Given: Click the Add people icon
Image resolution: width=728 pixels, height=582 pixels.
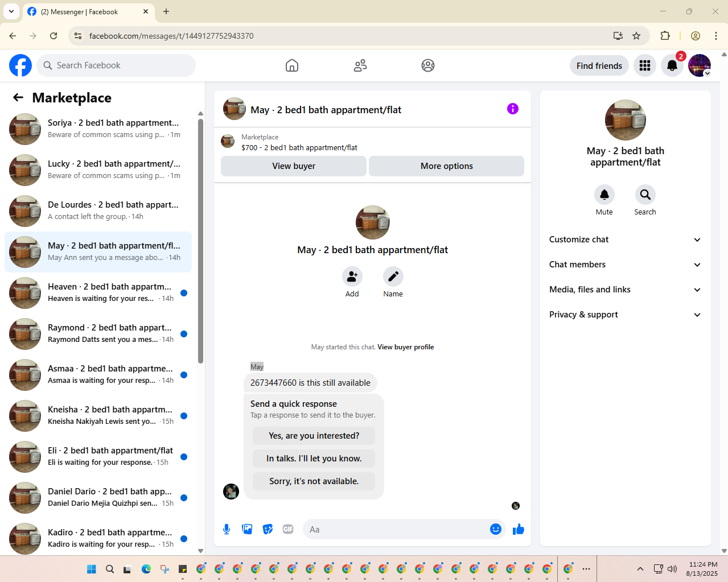Looking at the screenshot, I should click(352, 276).
